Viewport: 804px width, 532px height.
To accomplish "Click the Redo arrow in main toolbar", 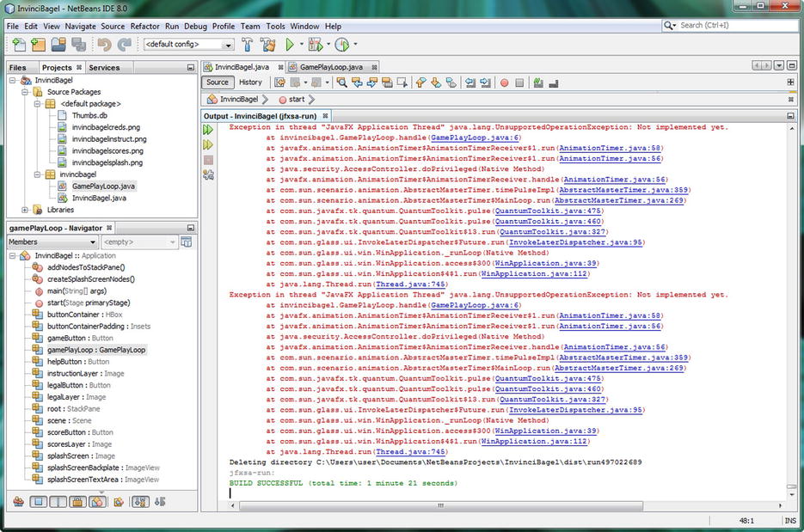I will coord(124,45).
